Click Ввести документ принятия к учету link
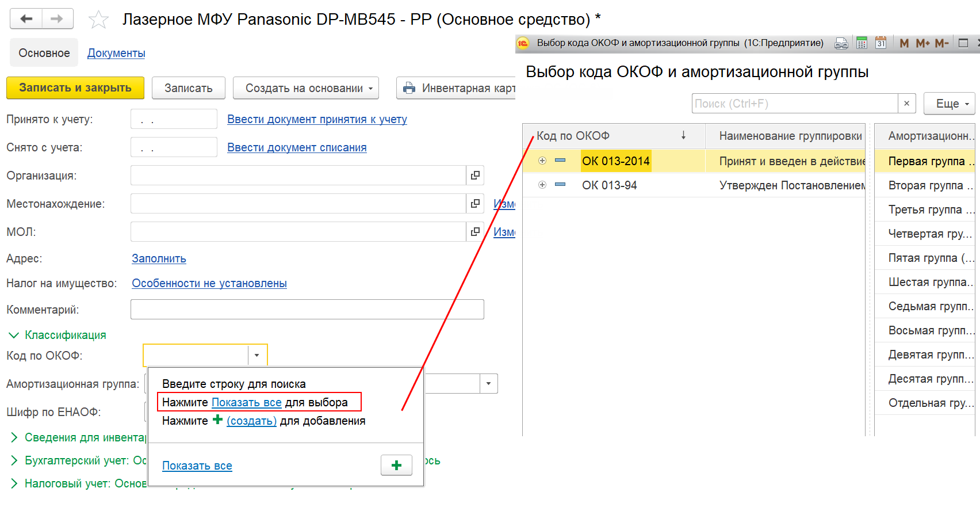The image size is (980, 507). click(x=317, y=119)
